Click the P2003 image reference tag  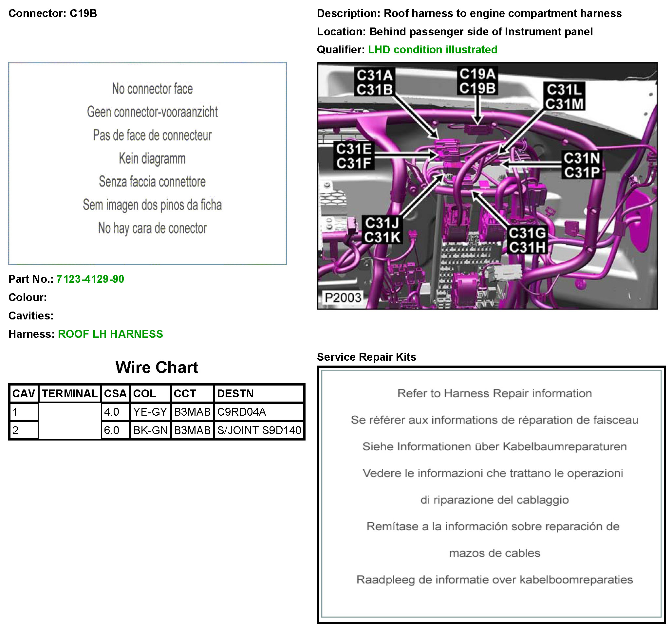(x=343, y=297)
